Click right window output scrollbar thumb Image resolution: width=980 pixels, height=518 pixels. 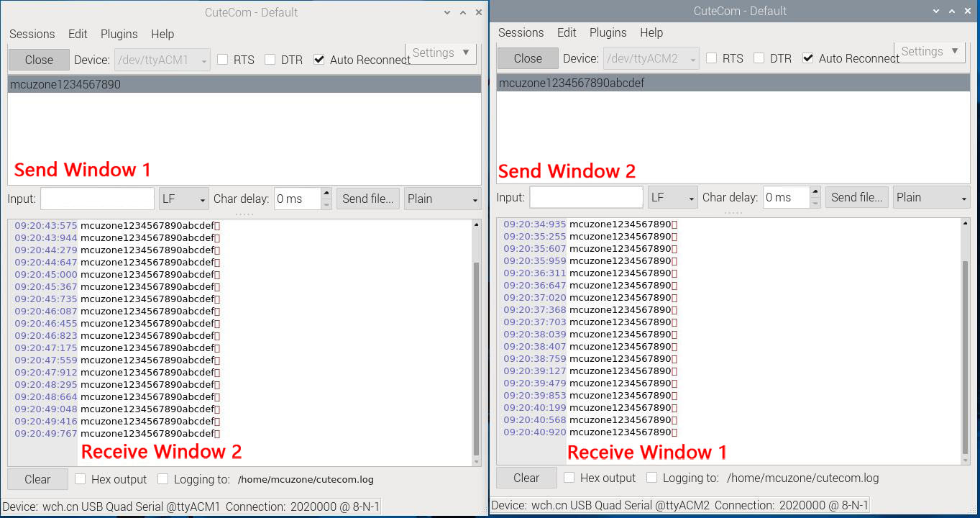pyautogui.click(x=965, y=357)
